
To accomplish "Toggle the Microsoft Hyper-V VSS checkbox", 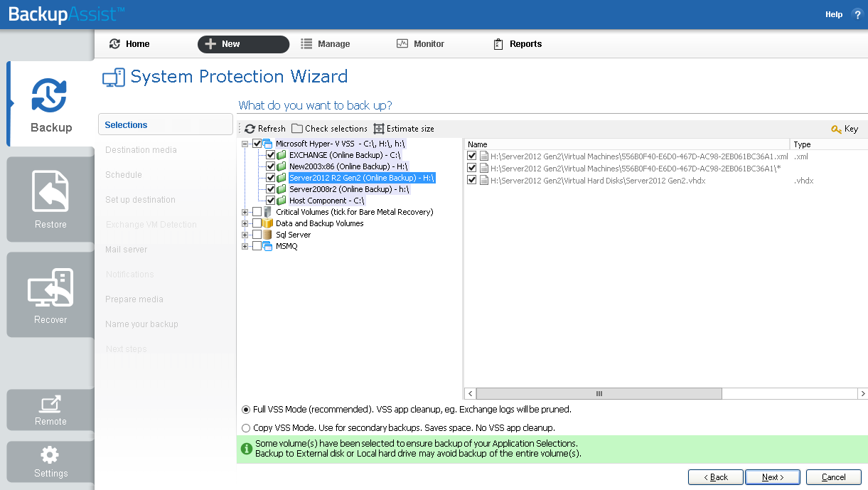I will tap(257, 144).
